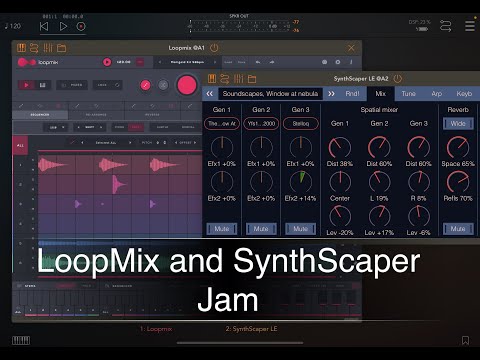Tap the large pink round button in Loopmix
The width and height of the screenshot is (480, 360).
tap(187, 85)
